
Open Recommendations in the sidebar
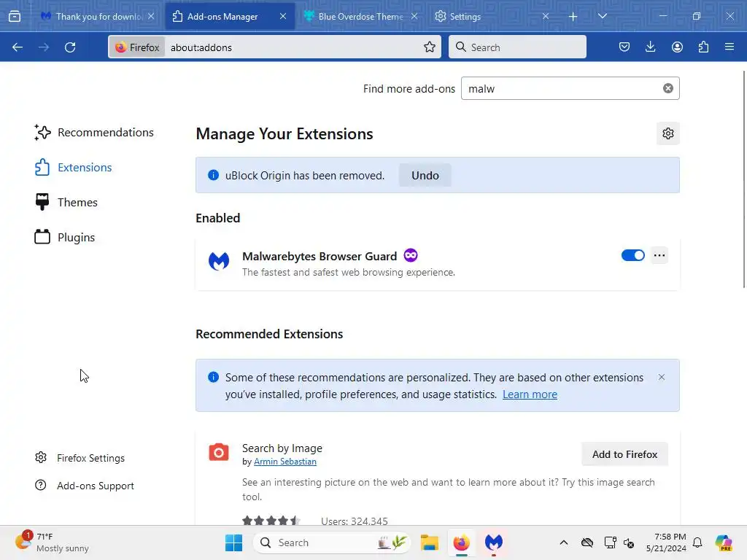tap(94, 133)
